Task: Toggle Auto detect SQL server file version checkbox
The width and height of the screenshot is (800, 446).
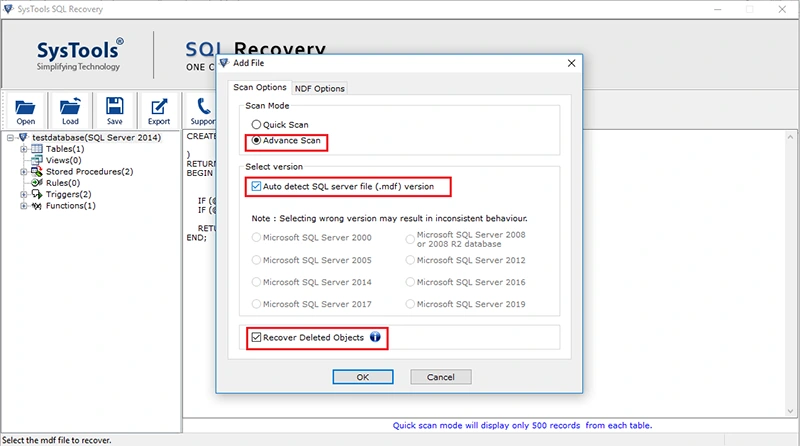Action: point(256,186)
